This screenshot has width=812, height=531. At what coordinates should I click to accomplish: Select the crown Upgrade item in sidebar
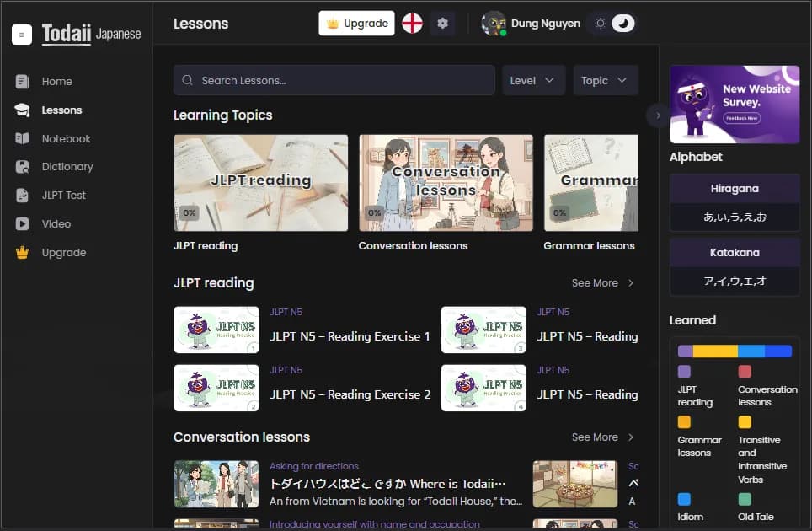click(64, 253)
